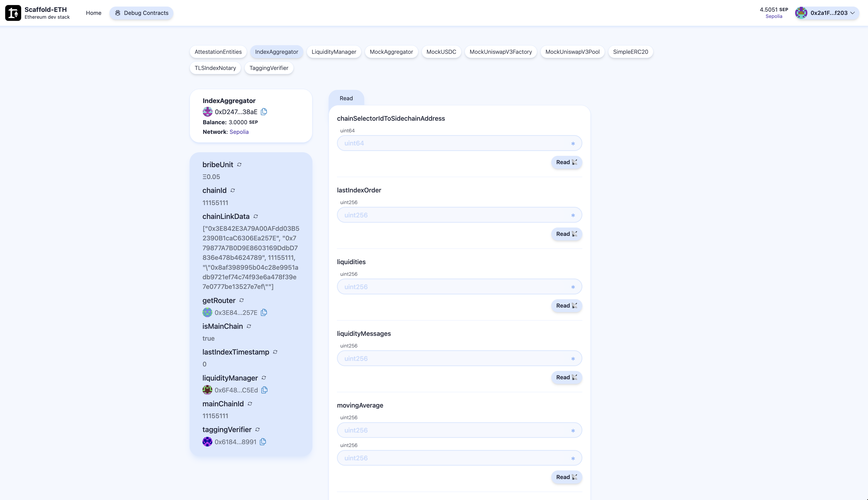Copy the taggingVerifier address
Screen dimensions: 868x500
(263, 442)
